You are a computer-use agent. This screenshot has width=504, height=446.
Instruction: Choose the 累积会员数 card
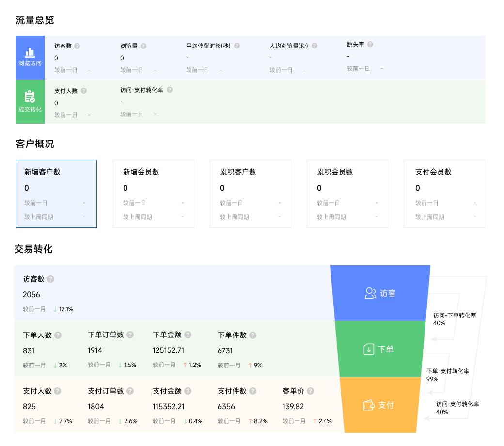(347, 194)
